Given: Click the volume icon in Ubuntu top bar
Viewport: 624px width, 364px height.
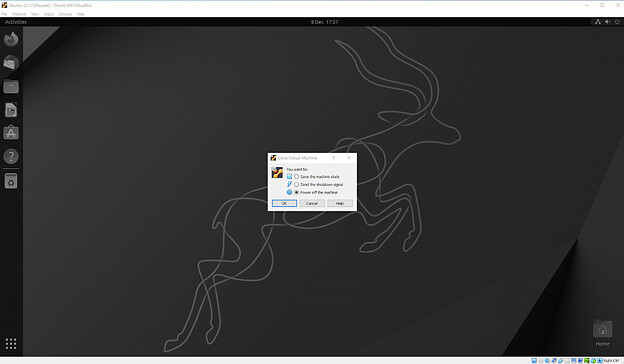Looking at the screenshot, I should [x=607, y=22].
